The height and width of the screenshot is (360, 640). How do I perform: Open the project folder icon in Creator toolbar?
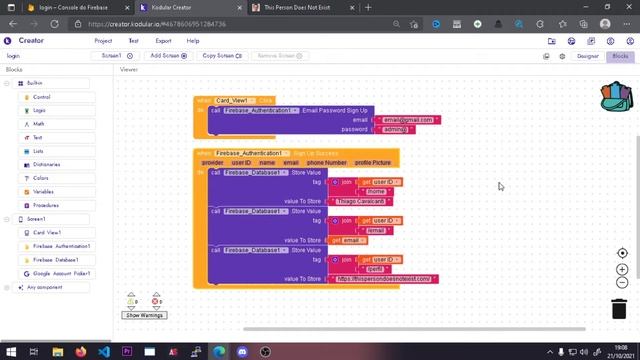(552, 41)
